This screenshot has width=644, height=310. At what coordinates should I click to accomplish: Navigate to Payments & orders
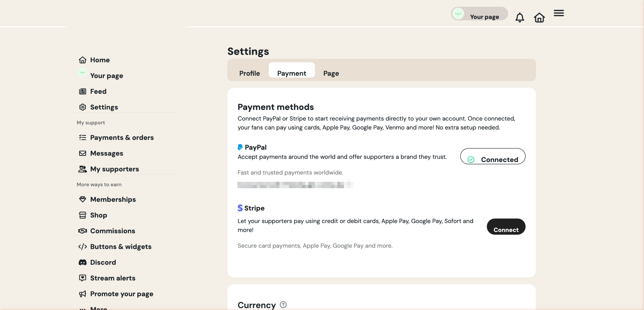122,137
